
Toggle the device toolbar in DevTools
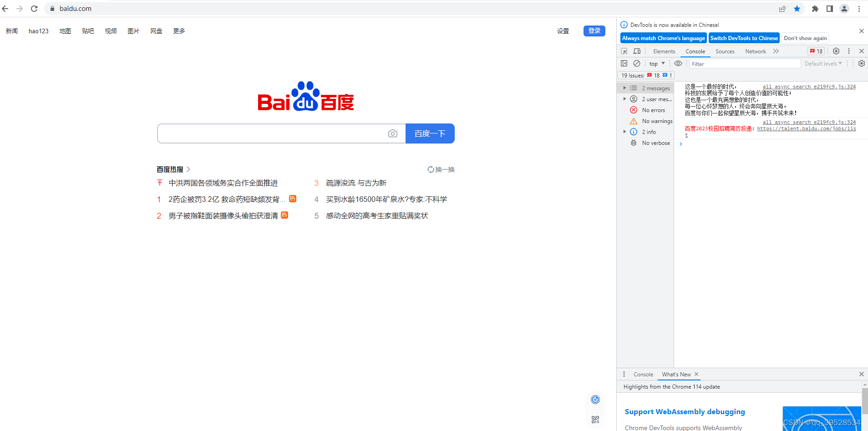click(637, 51)
